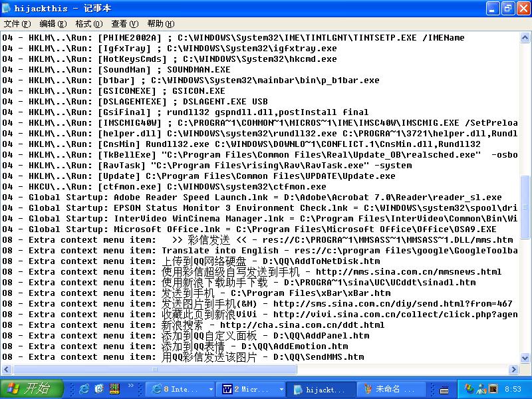Click the xBar.htm 发送到手机 line
Screen dimensions: 532x399
(196, 293)
